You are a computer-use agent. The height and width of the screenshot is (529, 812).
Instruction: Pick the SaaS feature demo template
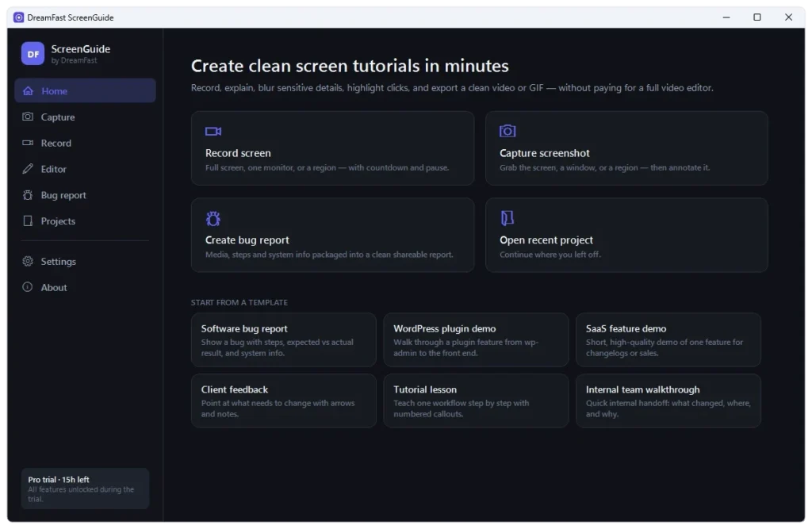(x=668, y=340)
